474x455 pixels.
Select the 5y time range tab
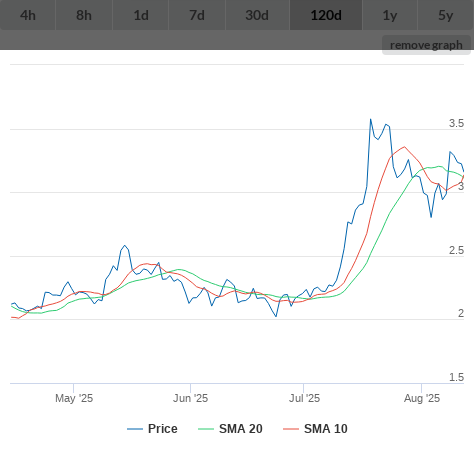(x=446, y=15)
